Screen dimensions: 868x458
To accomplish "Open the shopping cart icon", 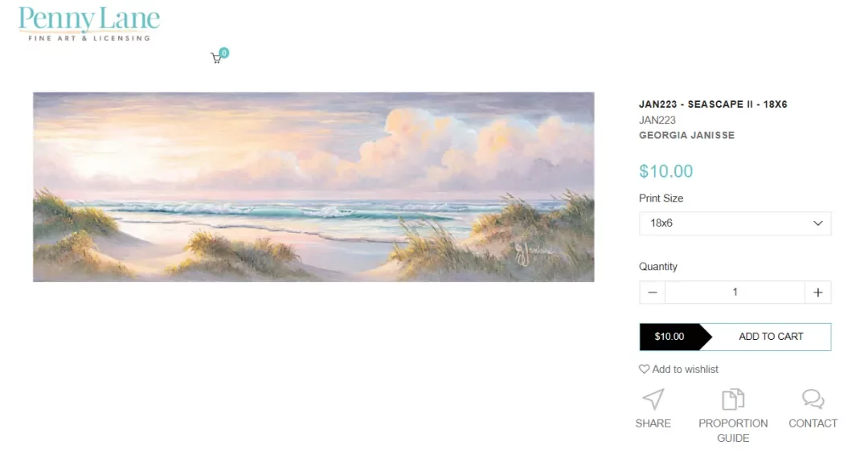I will tap(215, 58).
